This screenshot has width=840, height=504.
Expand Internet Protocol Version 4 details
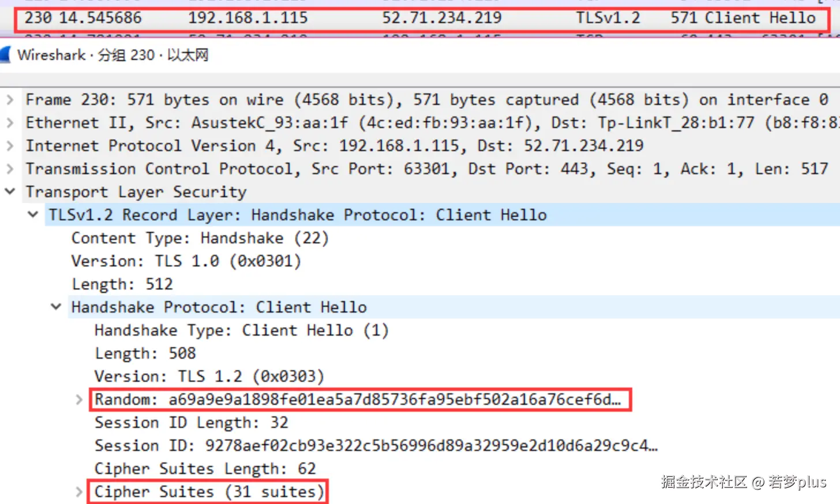(10, 146)
